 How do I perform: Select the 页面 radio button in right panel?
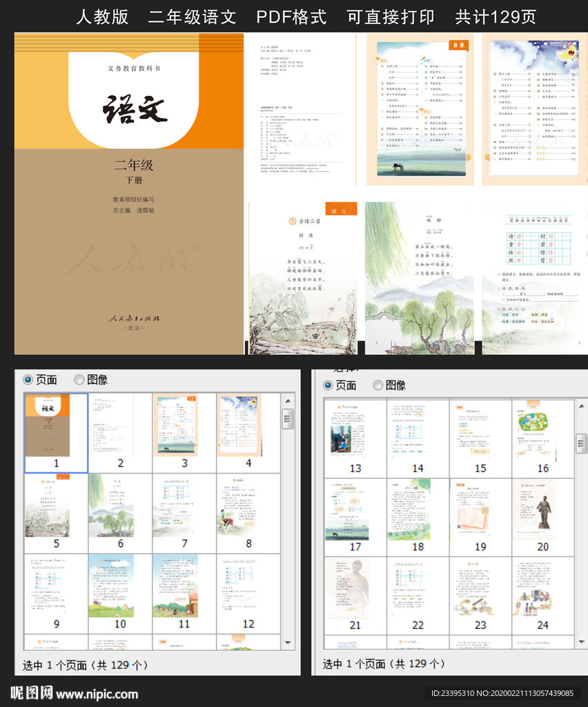click(328, 385)
